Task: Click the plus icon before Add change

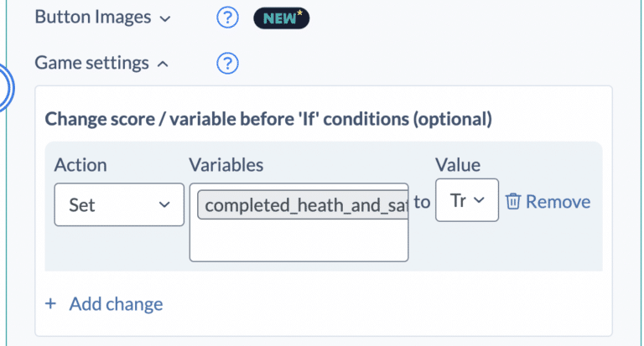Action: point(50,304)
